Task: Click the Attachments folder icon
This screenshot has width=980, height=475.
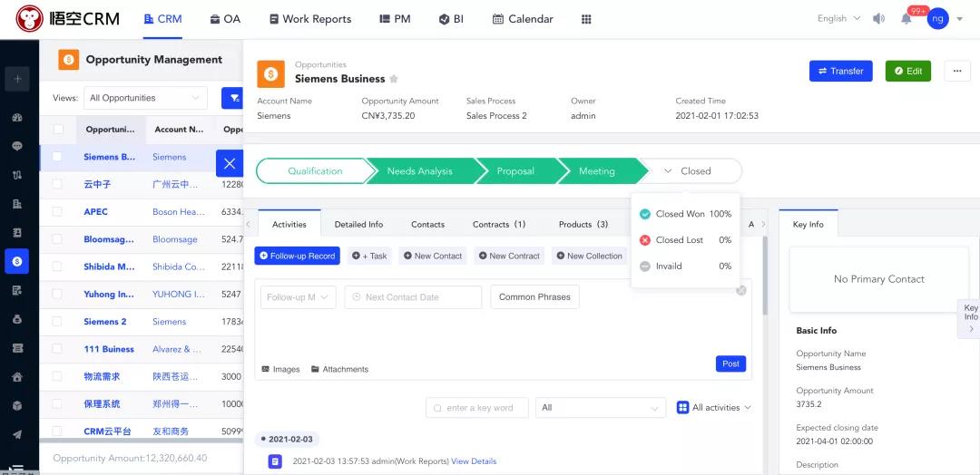Action: tap(315, 370)
